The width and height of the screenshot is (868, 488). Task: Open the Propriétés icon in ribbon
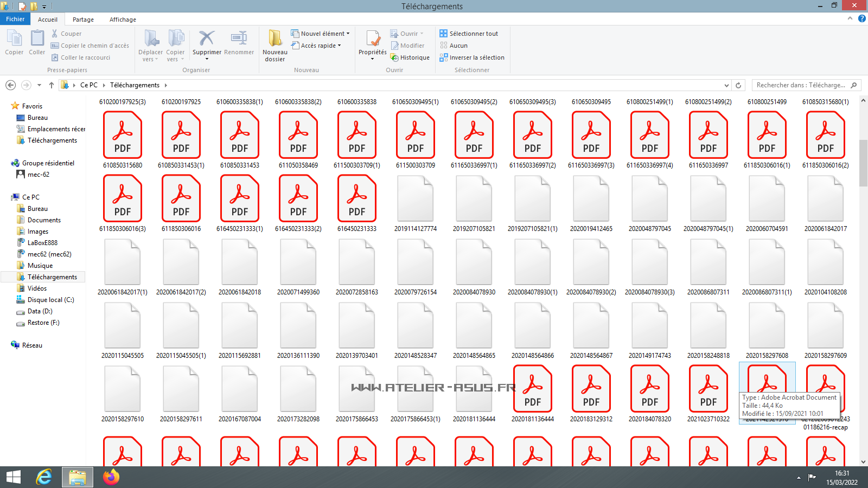click(373, 39)
